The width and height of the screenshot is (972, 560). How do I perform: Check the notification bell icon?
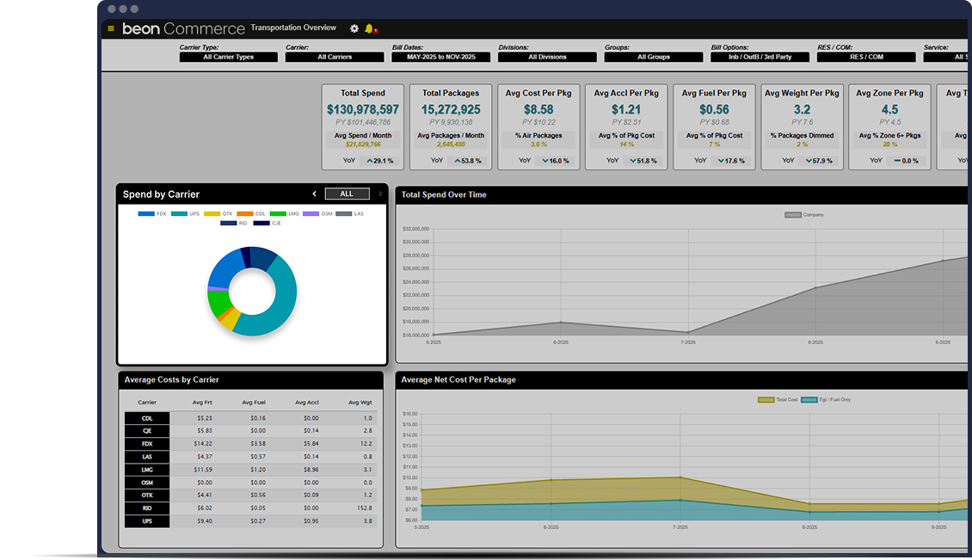click(x=369, y=28)
